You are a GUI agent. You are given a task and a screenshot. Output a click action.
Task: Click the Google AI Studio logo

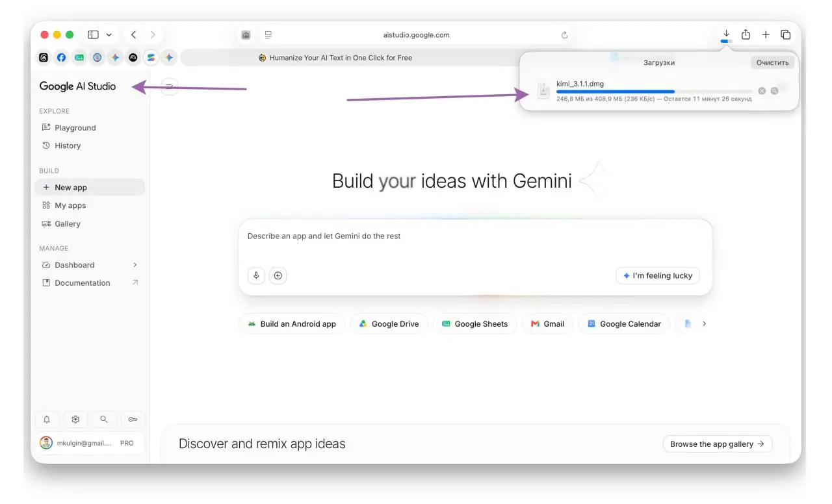tap(77, 86)
